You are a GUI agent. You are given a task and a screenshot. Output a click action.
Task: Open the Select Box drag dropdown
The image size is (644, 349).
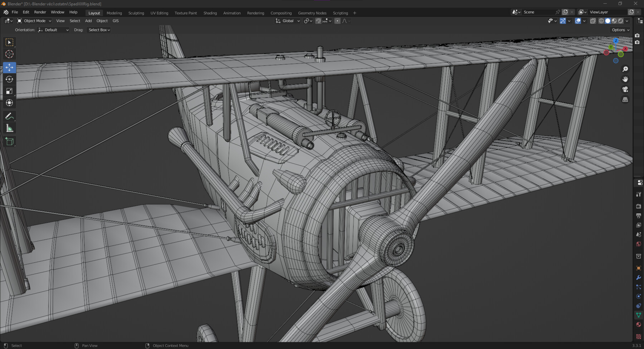[x=99, y=30]
